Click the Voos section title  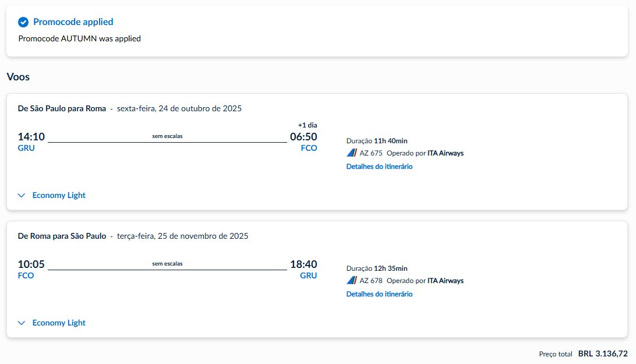(18, 77)
